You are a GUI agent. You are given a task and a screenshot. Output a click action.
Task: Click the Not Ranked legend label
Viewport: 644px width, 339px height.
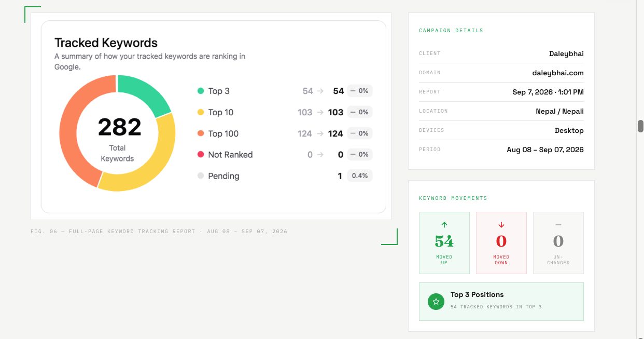click(230, 154)
